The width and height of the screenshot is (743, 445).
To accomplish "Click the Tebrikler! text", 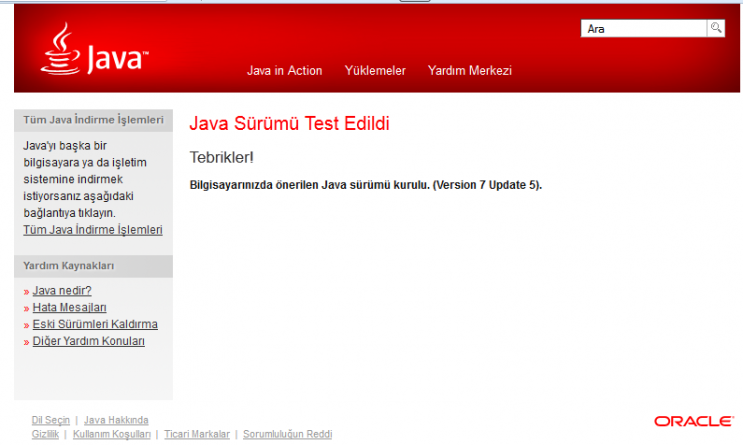I will pyautogui.click(x=222, y=157).
